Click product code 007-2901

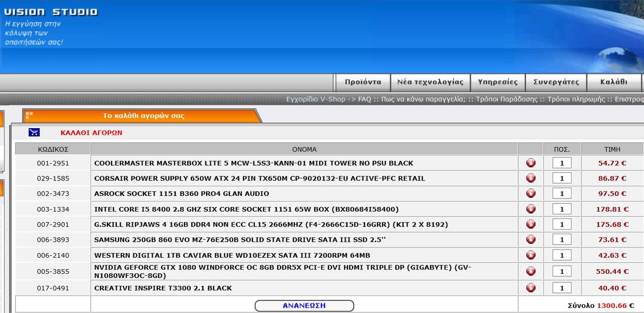coord(53,224)
